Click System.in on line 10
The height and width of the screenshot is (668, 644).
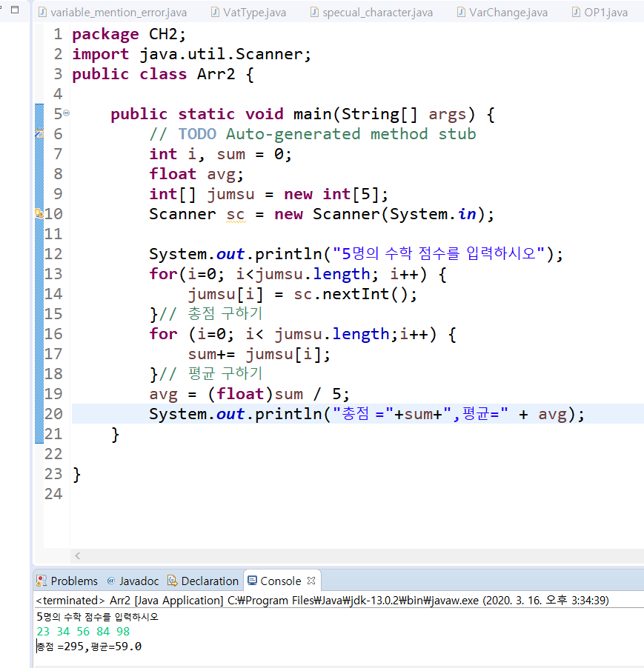[x=433, y=214]
